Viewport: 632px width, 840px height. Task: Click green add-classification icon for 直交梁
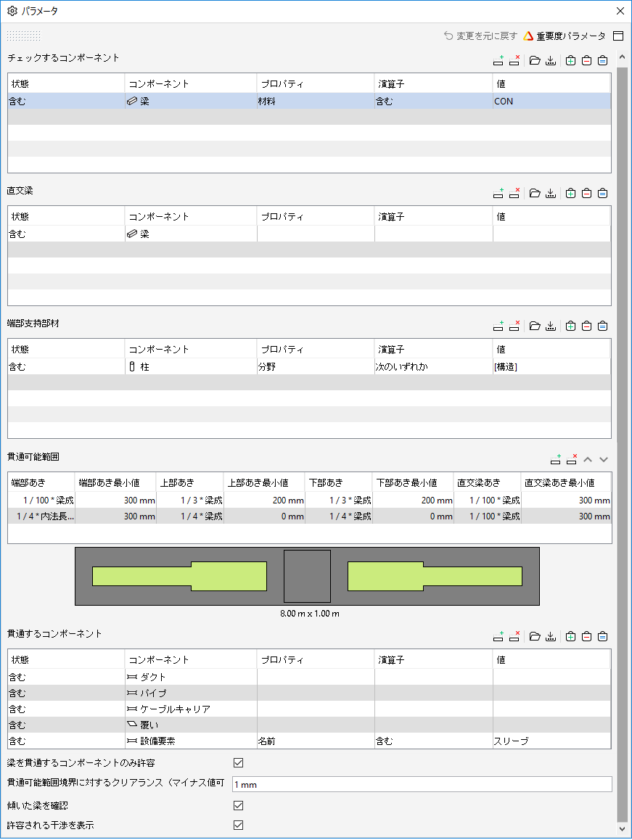click(571, 194)
